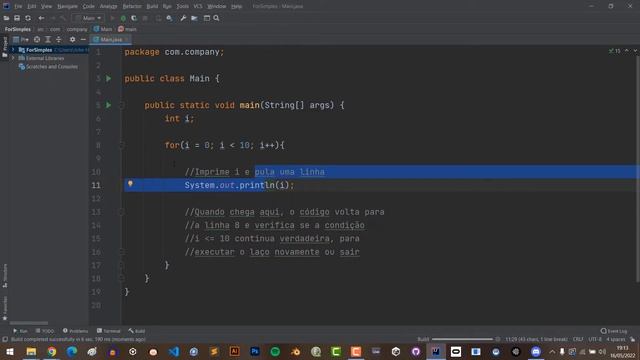
Task: Open the Build tool window button
Action: pos(137,331)
